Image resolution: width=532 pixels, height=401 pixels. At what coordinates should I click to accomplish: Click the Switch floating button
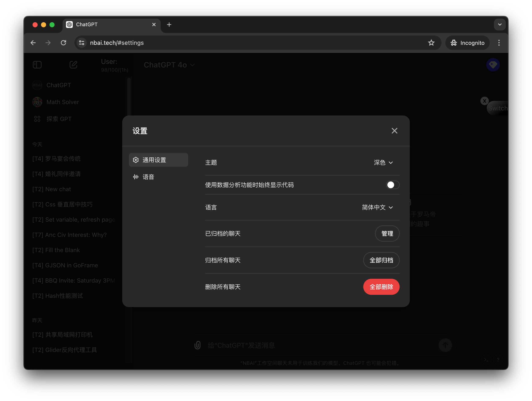(x=498, y=108)
